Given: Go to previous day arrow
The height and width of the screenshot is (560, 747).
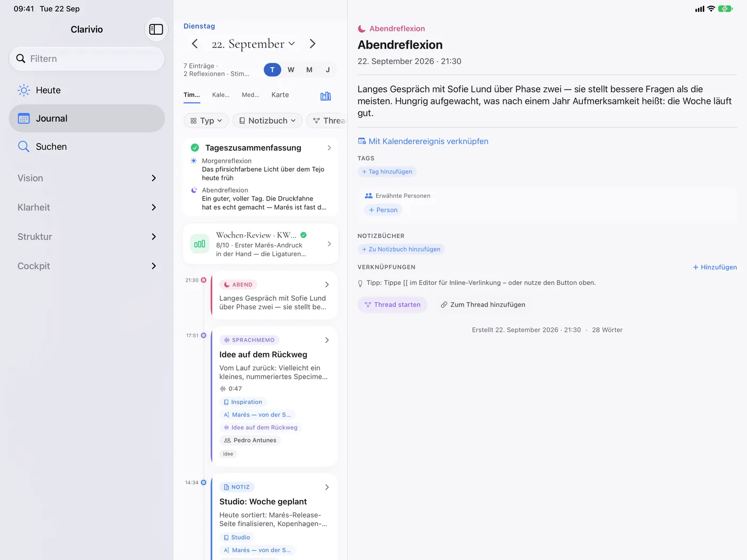Looking at the screenshot, I should (x=195, y=44).
